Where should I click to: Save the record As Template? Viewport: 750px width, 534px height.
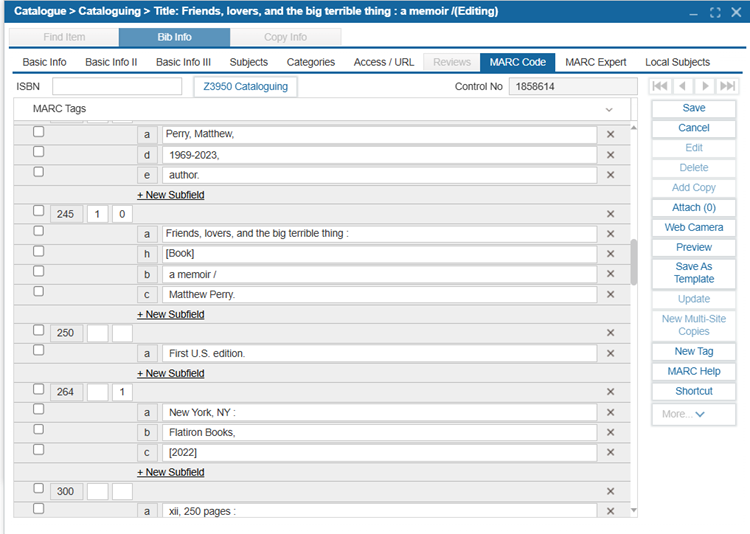pyautogui.click(x=694, y=273)
